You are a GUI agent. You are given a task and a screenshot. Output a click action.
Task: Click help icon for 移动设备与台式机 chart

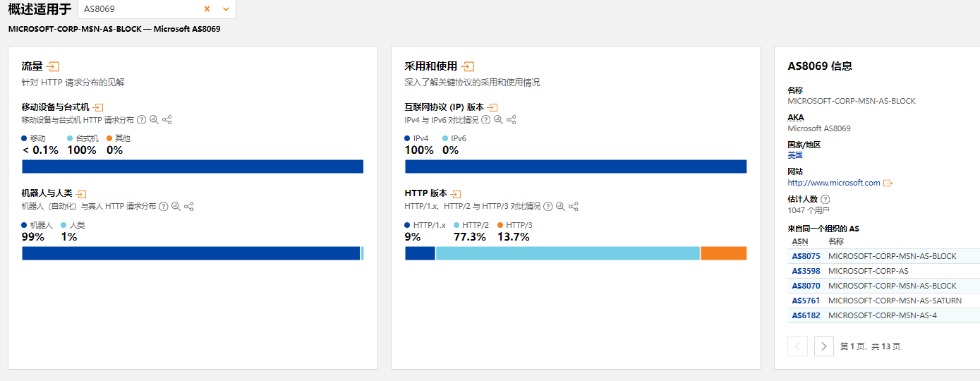141,120
